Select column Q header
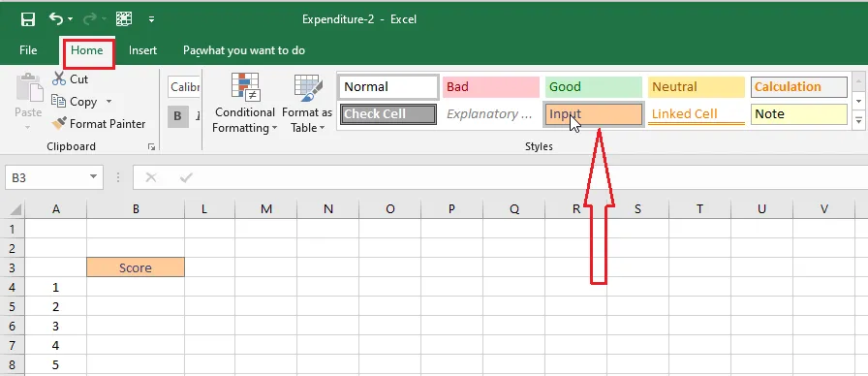 click(x=514, y=208)
